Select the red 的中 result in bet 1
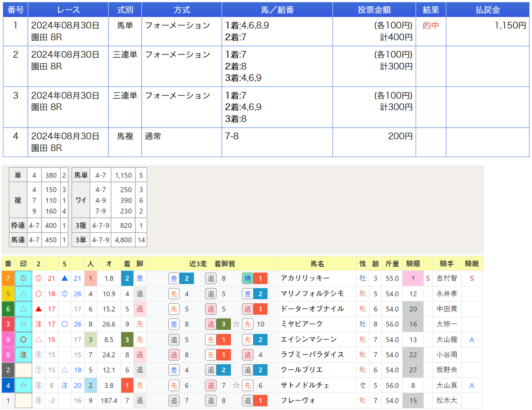This screenshot has height=410, width=532. [x=431, y=25]
